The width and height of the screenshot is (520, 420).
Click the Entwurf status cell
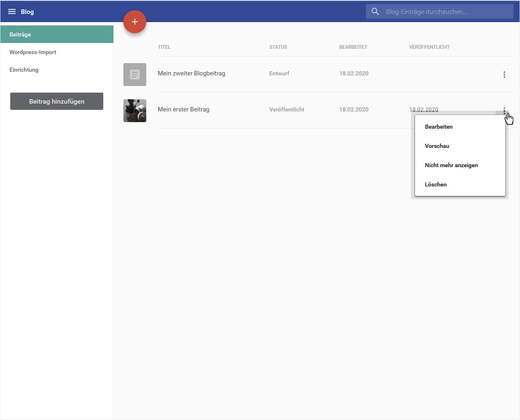tap(279, 73)
